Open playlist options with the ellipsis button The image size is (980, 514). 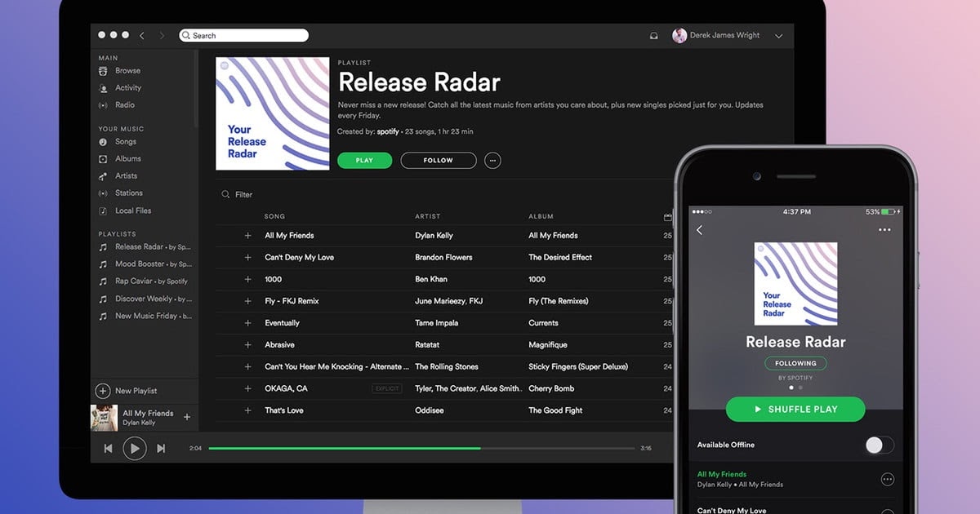pyautogui.click(x=492, y=160)
